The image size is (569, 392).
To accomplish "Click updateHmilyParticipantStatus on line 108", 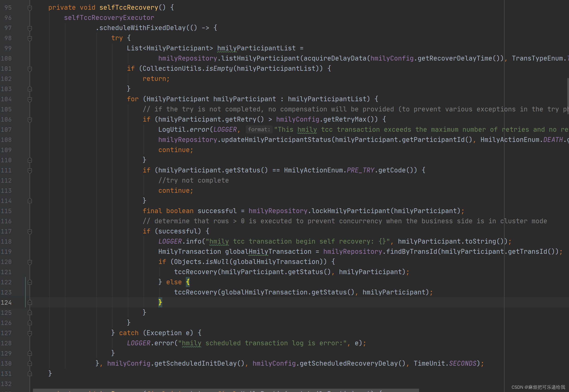I will click(276, 140).
